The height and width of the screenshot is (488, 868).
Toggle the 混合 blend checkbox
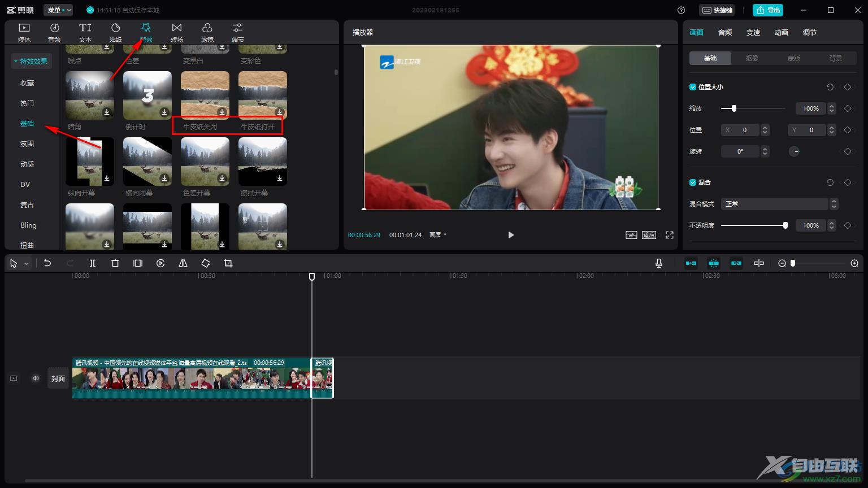(693, 182)
